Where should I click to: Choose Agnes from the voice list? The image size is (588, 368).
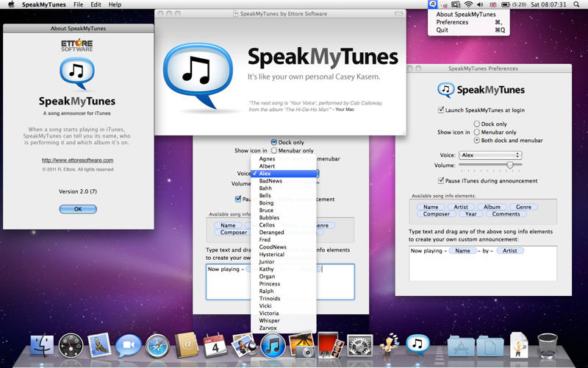coord(284,159)
